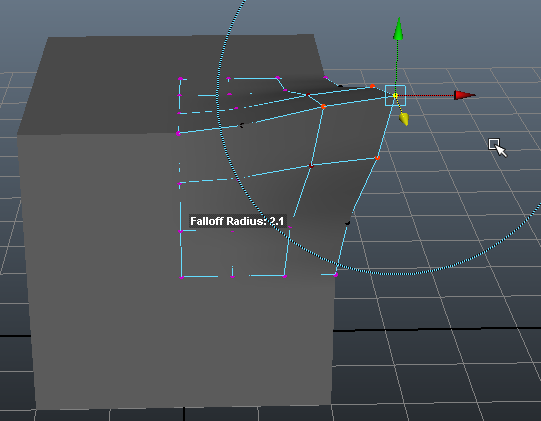Click the green Y-axis move arrow
The width and height of the screenshot is (541, 421).
pyautogui.click(x=398, y=29)
